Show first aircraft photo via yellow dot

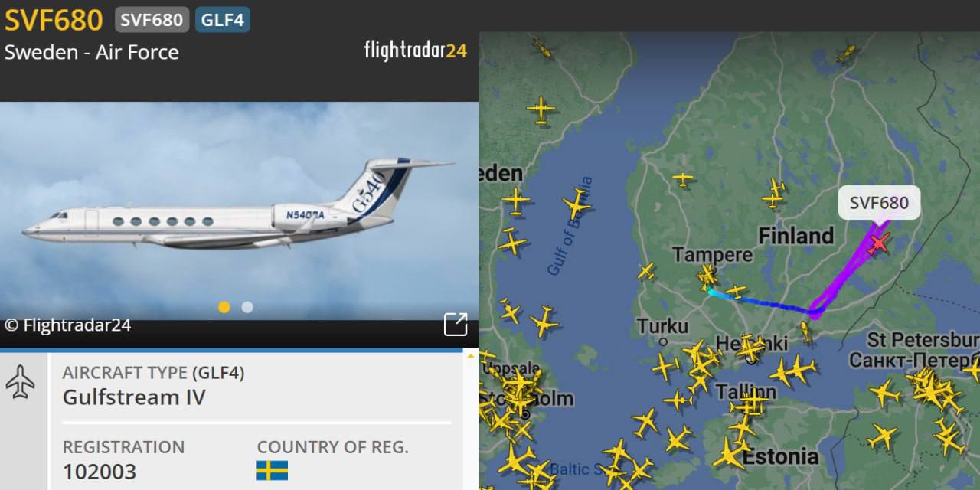(224, 307)
